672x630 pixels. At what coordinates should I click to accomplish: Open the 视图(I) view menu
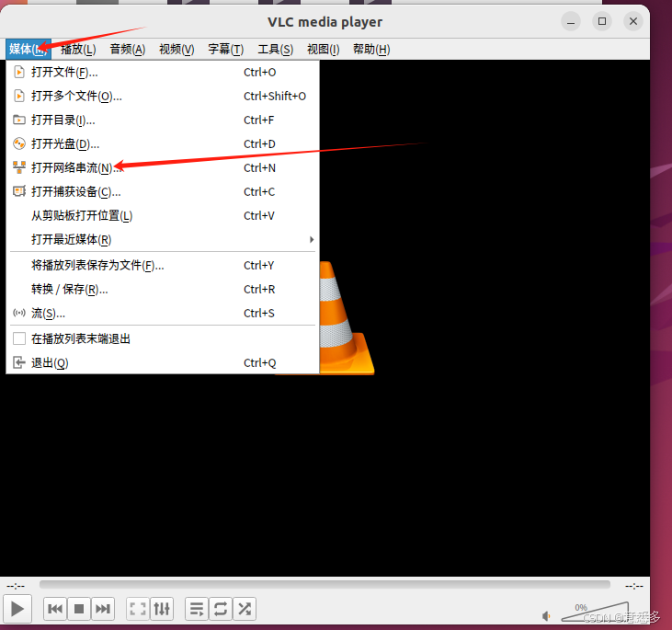coord(324,49)
